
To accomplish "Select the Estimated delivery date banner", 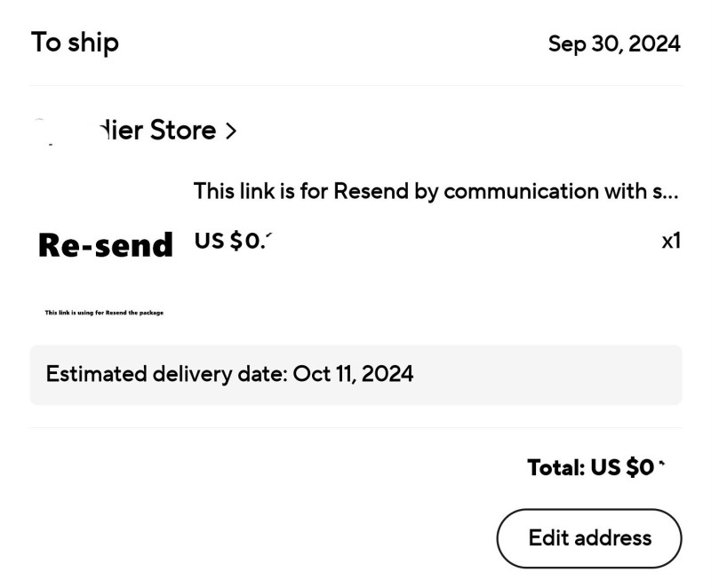I will coord(355,374).
